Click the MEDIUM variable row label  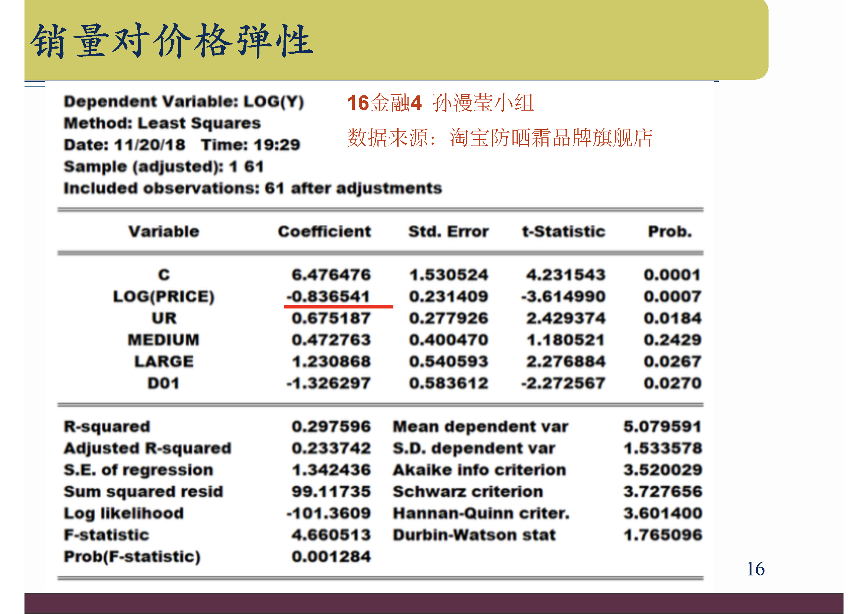coord(164,340)
